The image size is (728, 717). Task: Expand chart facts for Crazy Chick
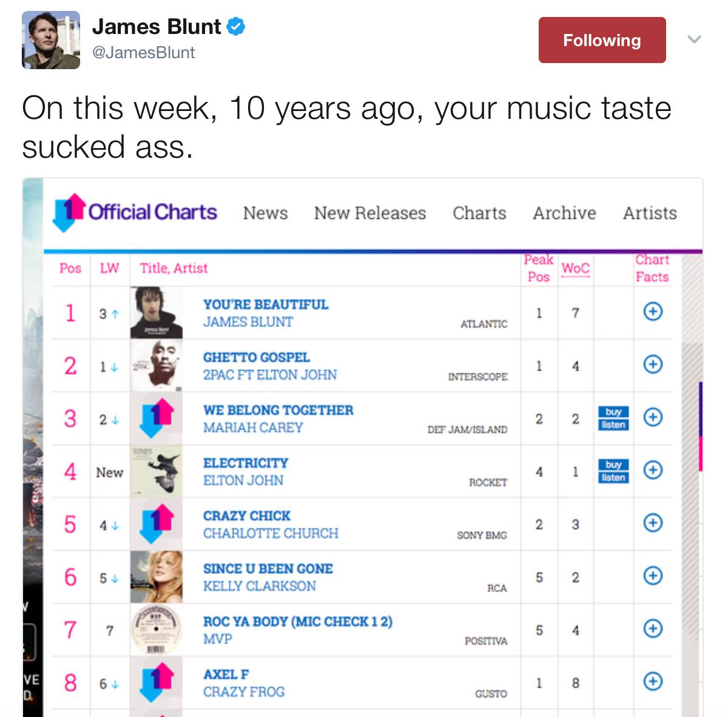[653, 523]
